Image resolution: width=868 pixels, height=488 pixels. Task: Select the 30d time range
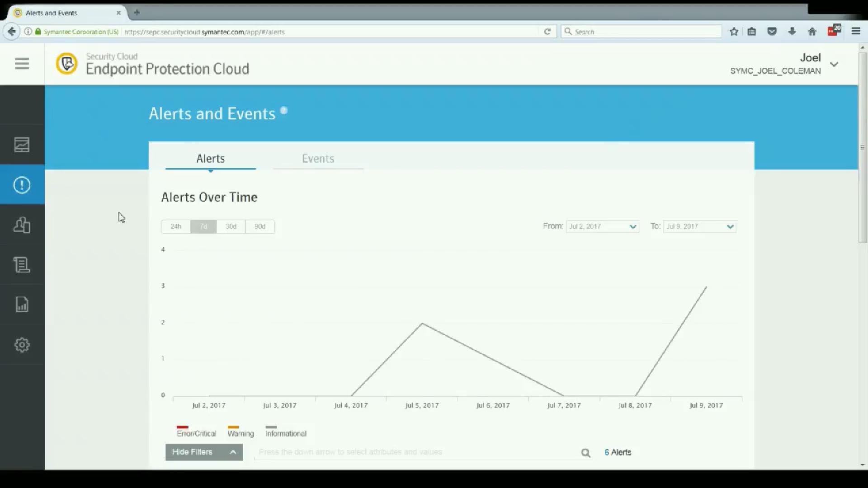[x=231, y=226]
